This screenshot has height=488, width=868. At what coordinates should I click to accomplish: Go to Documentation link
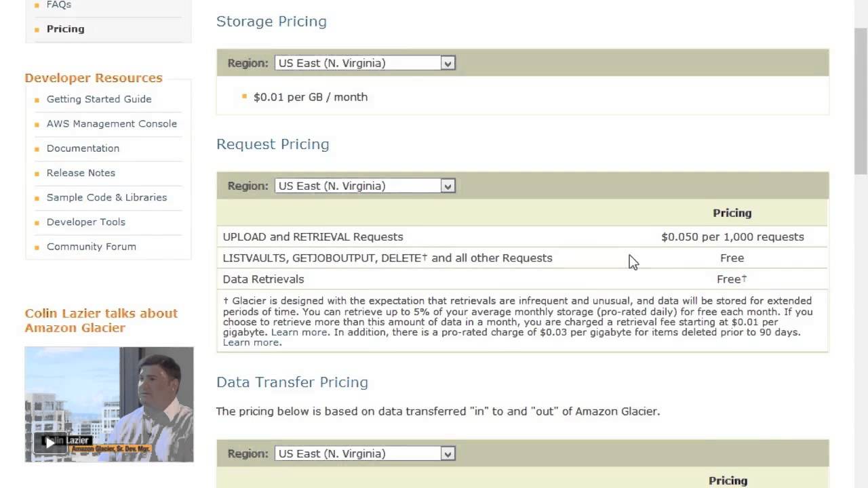coord(83,148)
